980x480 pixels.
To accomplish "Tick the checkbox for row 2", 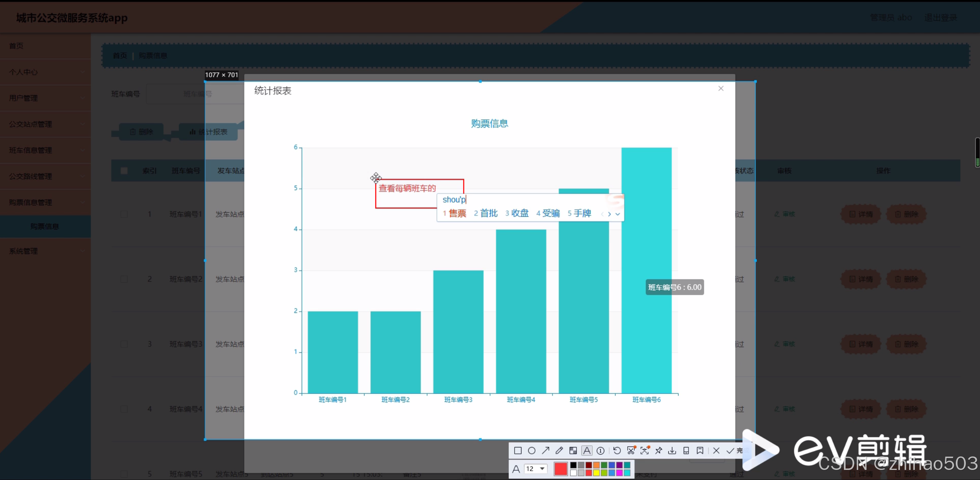I will click(124, 279).
